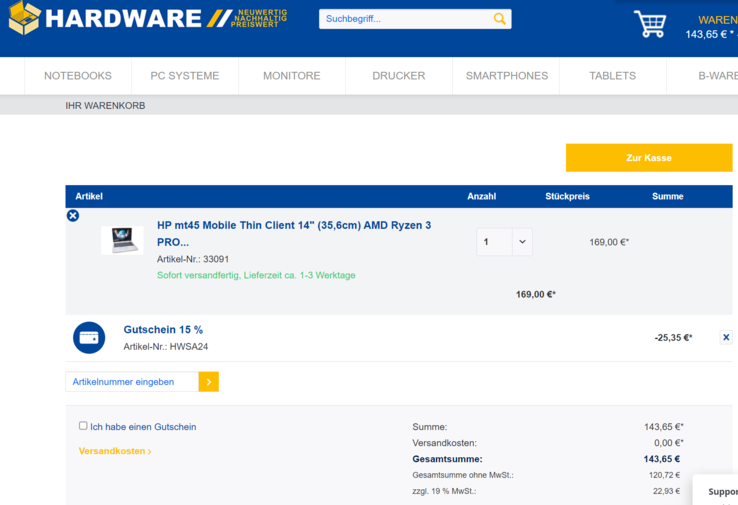
Task: Focus the Artikelnummer eingeben field
Action: click(x=132, y=382)
